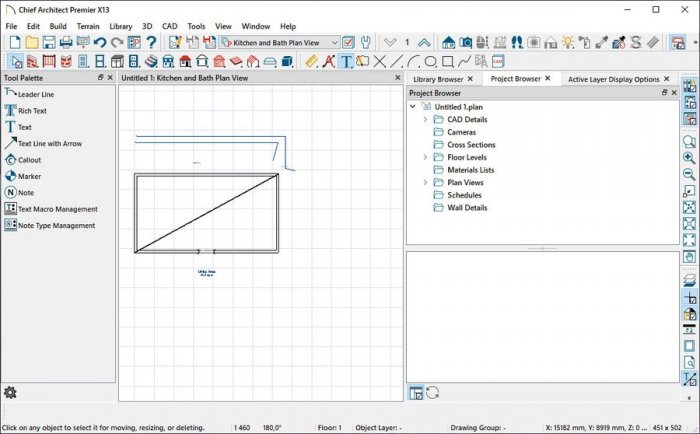Click the Zoom In magnifier icon
Image resolution: width=700 pixels, height=434 pixels.
click(x=689, y=158)
